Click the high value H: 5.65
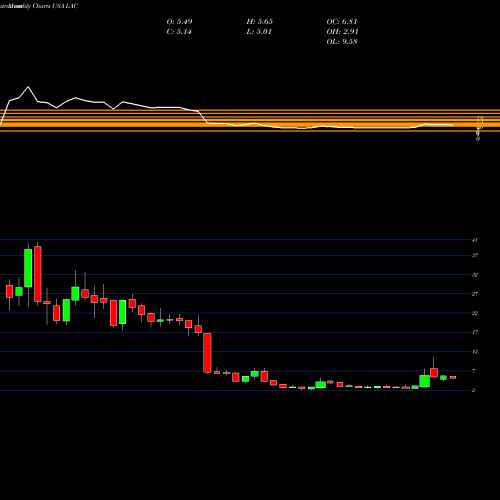This screenshot has height=500, width=500. (x=260, y=22)
